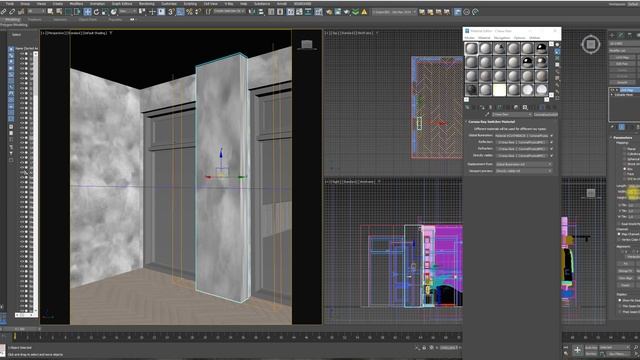Toggle the Refraction override checkbox
Image resolution: width=640 pixels, height=360 pixels.
tap(551, 148)
